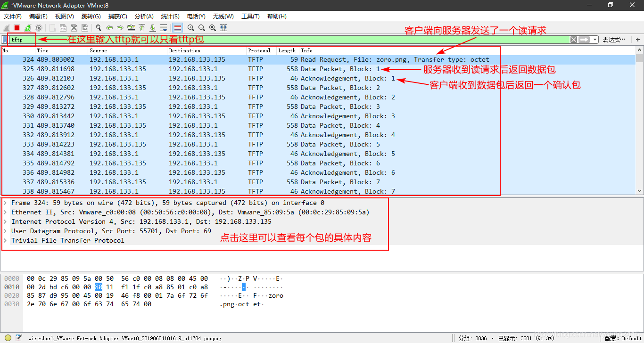This screenshot has width=644, height=343.
Task: Open the 编辑(E) menu
Action: point(38,16)
